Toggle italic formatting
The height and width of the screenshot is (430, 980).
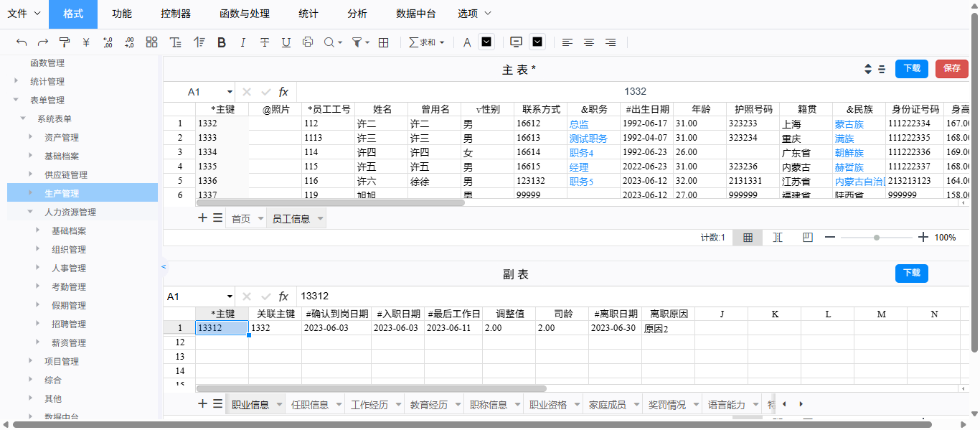click(x=243, y=42)
